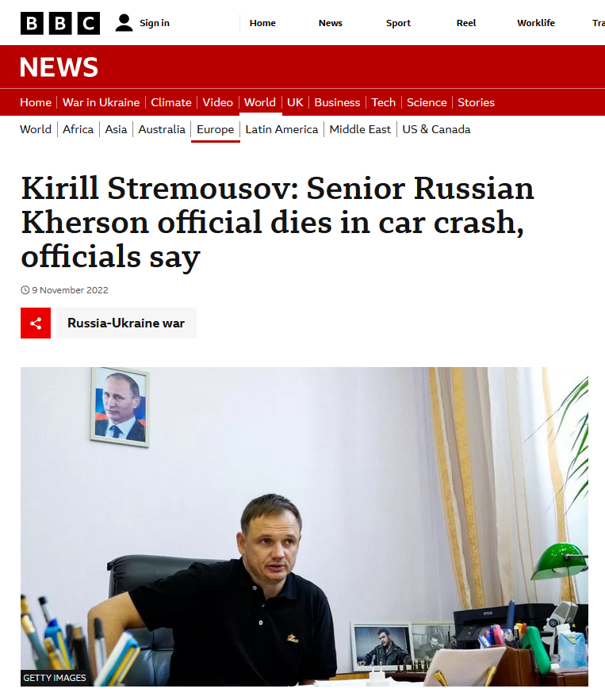
Task: Click the user profile sign-in icon
Action: (x=124, y=23)
